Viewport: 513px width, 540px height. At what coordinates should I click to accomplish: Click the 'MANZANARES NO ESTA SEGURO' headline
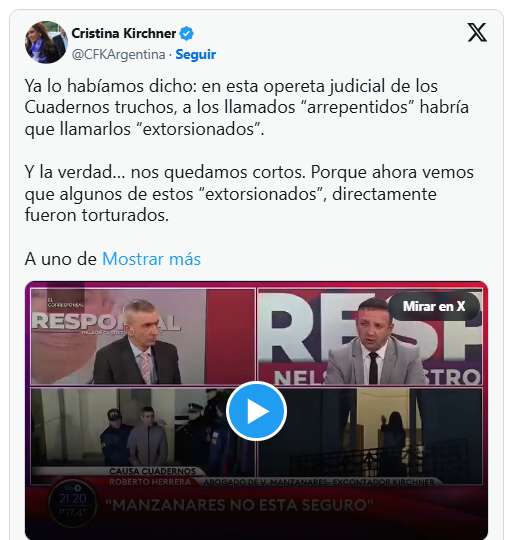pyautogui.click(x=239, y=505)
